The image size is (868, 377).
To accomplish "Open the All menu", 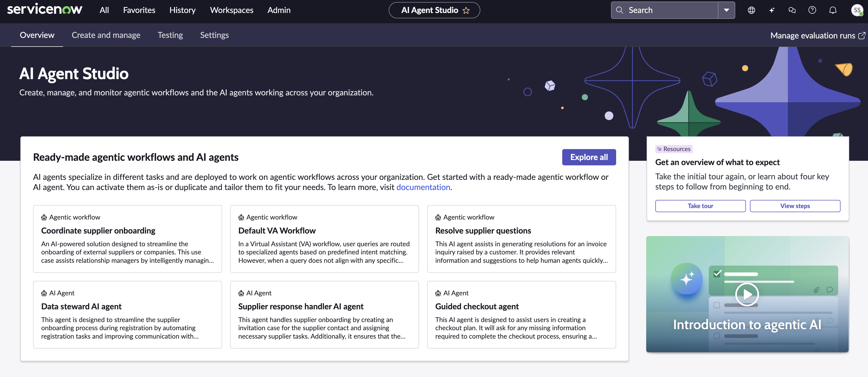I will tap(104, 10).
